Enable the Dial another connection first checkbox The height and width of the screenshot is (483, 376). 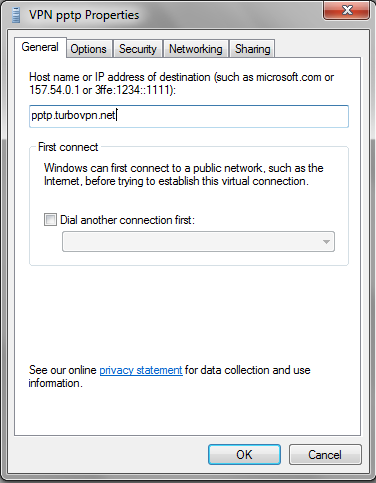coord(50,220)
